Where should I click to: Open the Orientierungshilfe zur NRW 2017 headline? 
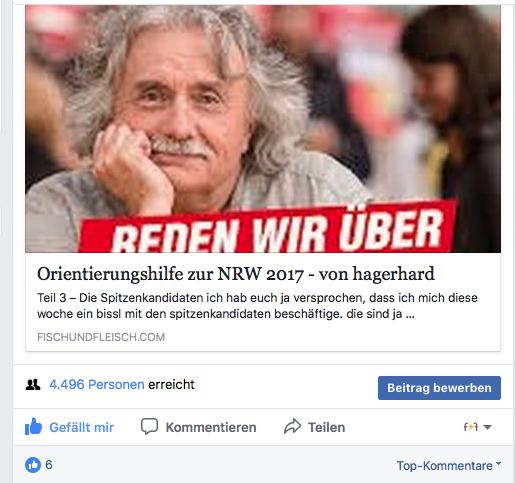236,274
